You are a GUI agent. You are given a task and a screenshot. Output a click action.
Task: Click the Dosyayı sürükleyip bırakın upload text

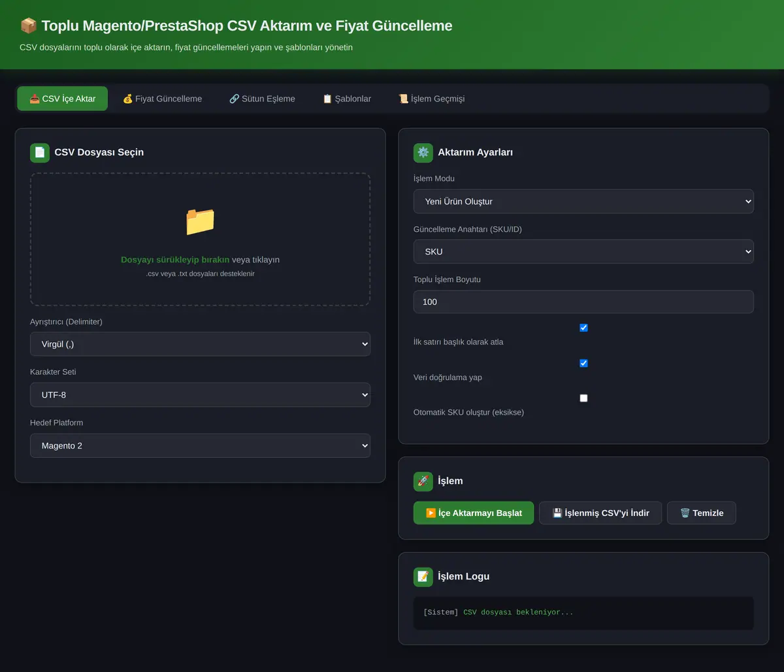(x=175, y=260)
